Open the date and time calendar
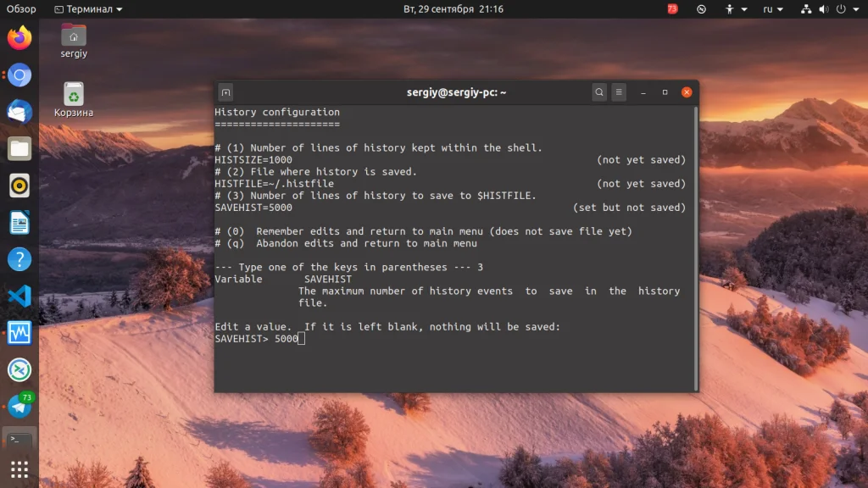Image resolution: width=868 pixels, height=488 pixels. 453,9
